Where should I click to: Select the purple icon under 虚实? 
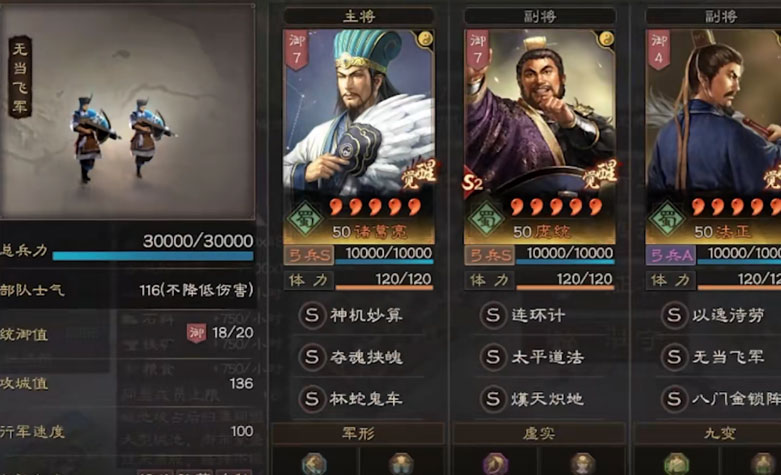[x=495, y=464]
